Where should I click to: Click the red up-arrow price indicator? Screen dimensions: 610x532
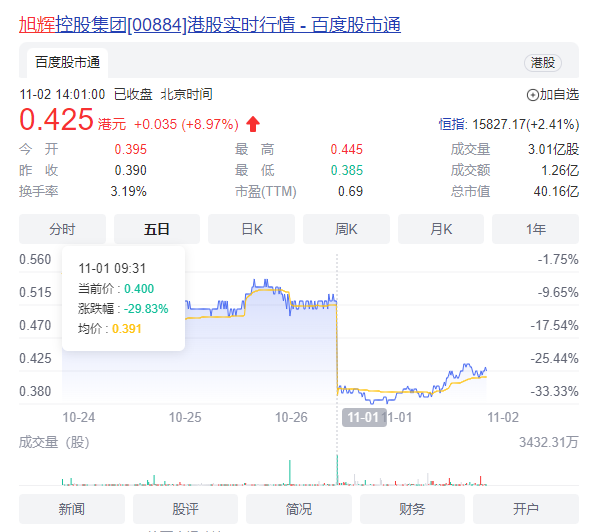(x=253, y=124)
